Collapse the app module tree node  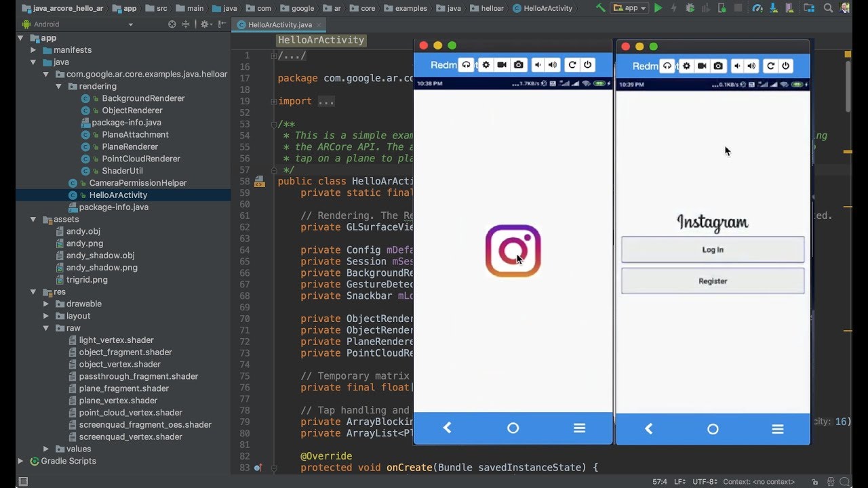(x=22, y=38)
